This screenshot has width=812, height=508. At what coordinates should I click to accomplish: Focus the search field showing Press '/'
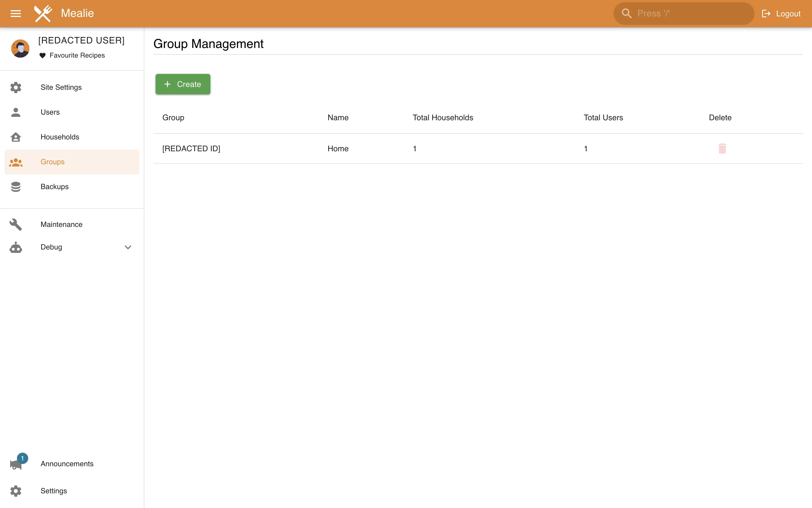(683, 14)
